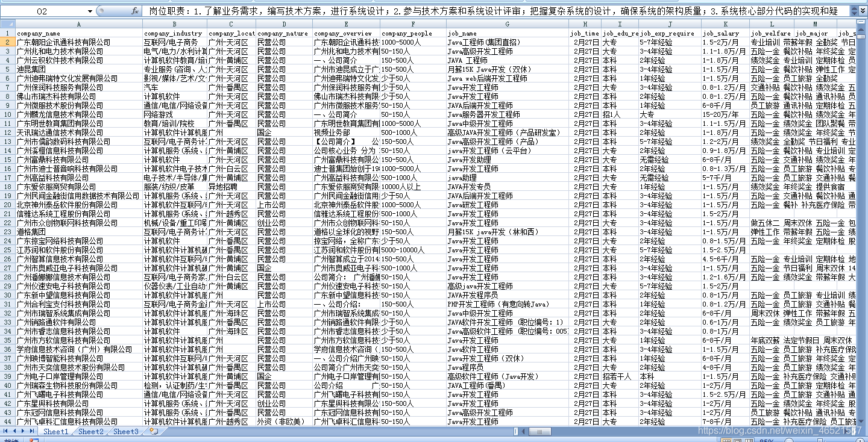
Task: Click the company_name header cell
Action: pyautogui.click(x=78, y=33)
